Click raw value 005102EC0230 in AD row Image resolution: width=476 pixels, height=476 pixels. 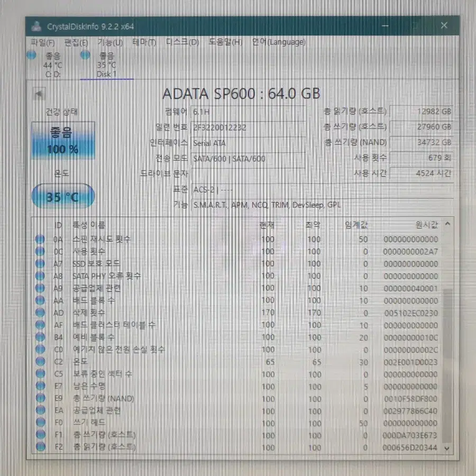coord(411,313)
